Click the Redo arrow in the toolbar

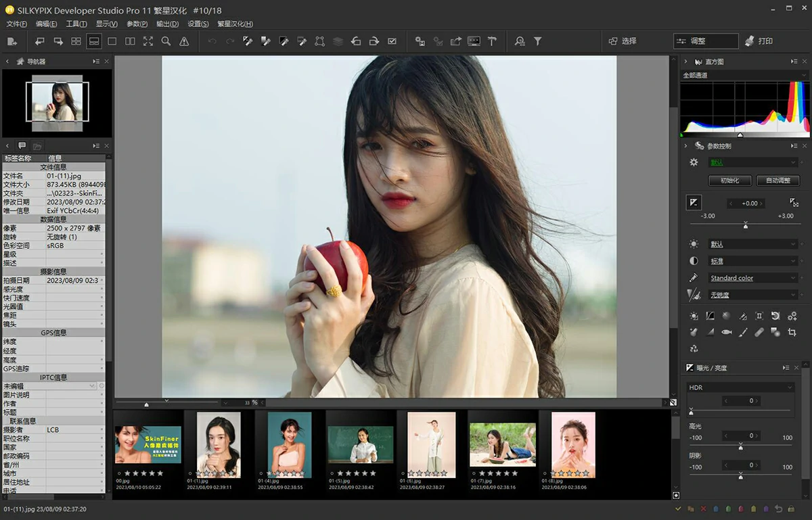(230, 41)
